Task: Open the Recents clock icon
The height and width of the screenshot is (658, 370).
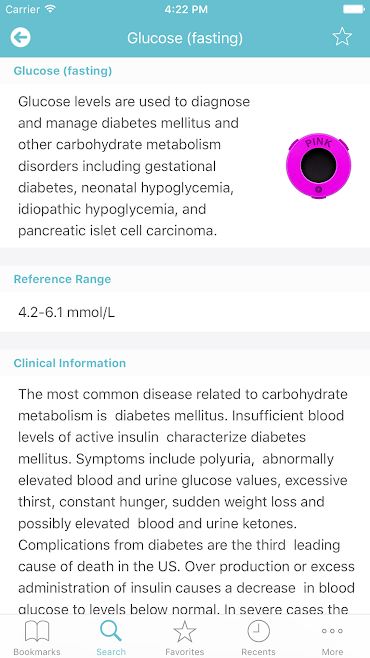Action: pyautogui.click(x=258, y=631)
